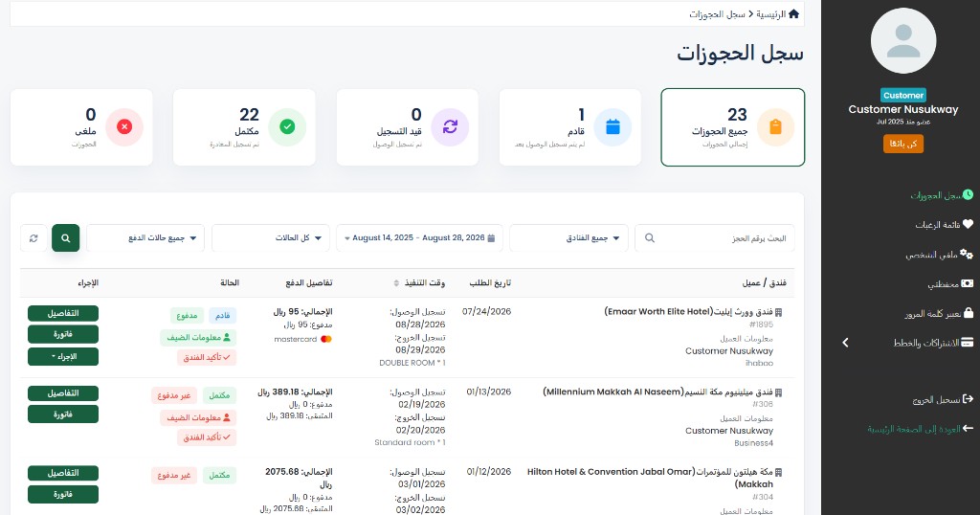Select the ملغى cancelled summary card
The width and height of the screenshot is (980, 515).
tap(82, 127)
